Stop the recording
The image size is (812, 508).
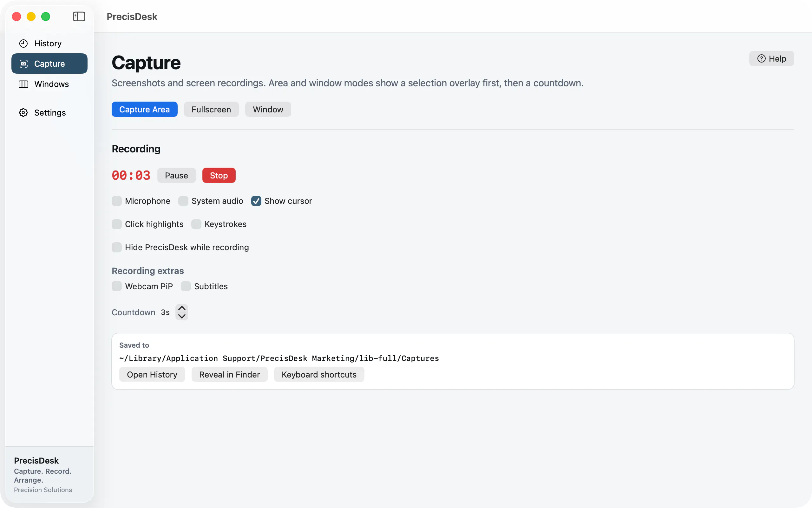pos(219,175)
